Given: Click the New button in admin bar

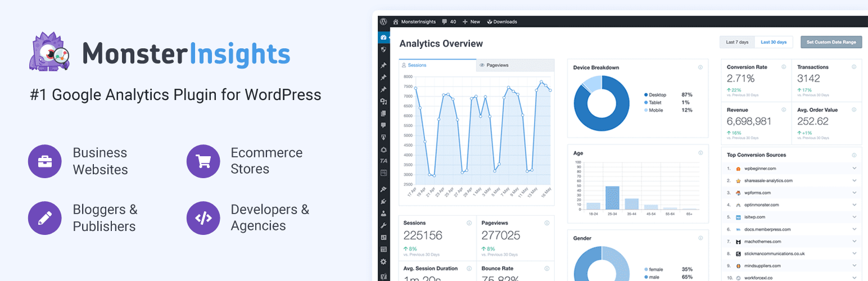Looking at the screenshot, I should point(471,21).
